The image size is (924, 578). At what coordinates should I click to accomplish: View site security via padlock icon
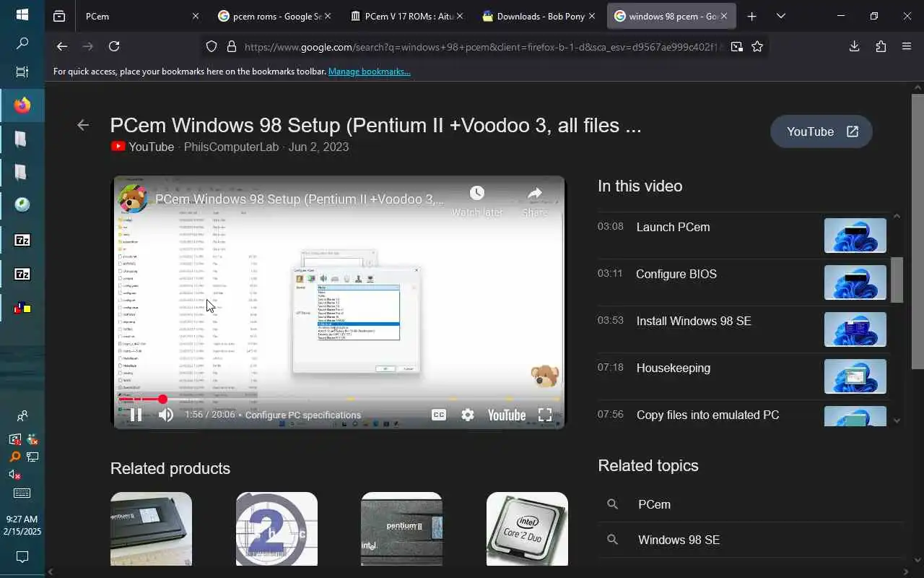(232, 46)
